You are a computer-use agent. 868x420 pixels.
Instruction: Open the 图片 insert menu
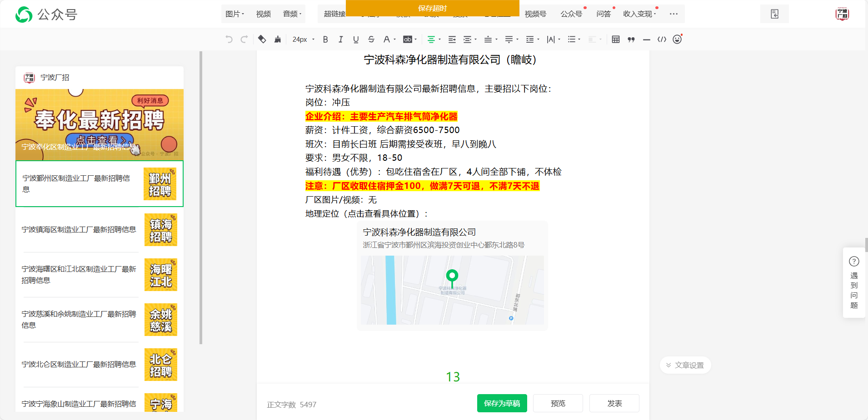[235, 14]
